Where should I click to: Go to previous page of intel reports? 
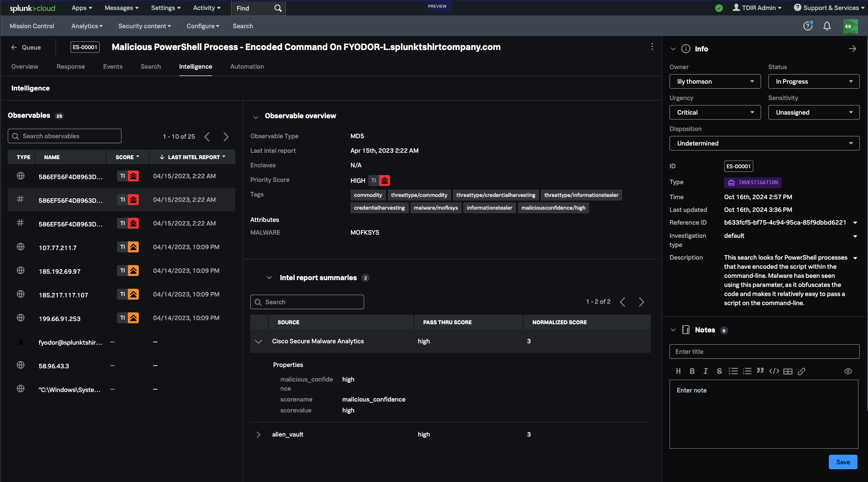coord(623,302)
